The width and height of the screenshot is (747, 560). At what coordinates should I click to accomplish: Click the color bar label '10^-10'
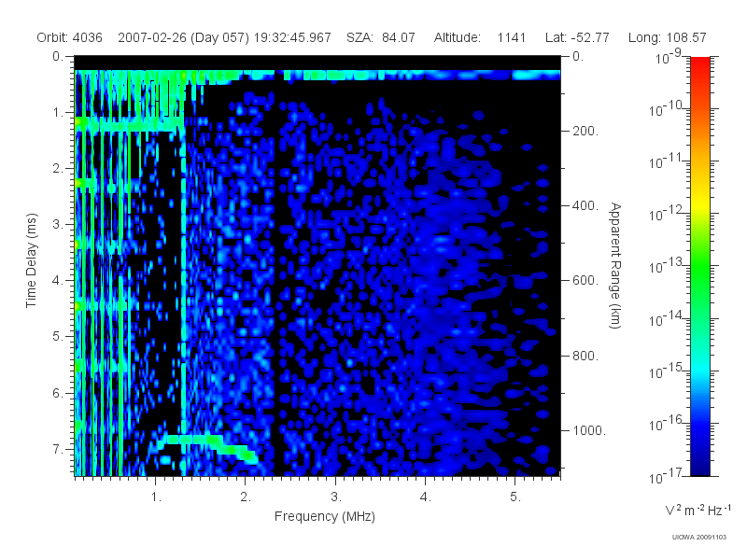point(668,109)
